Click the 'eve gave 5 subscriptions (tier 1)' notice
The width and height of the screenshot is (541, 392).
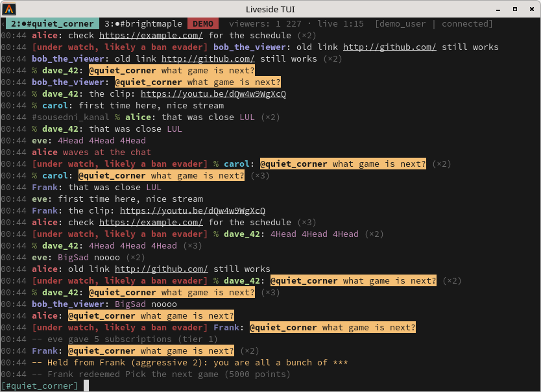pyautogui.click(x=125, y=339)
